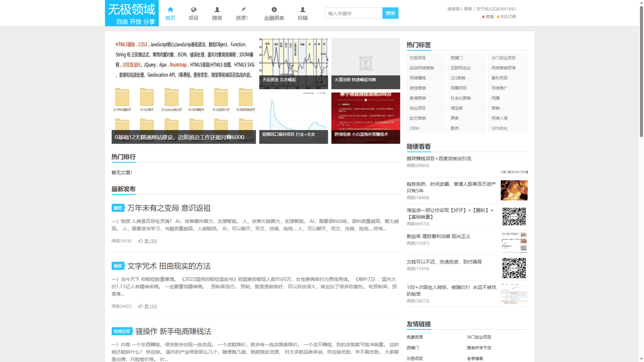Screen dimensions: 644x362
Task: Open article 文字咒术 扭曲现实的方法
Action: coord(169,266)
